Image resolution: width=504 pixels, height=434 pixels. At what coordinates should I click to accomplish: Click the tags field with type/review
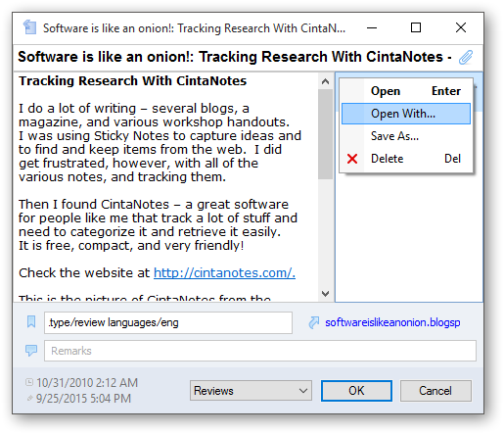click(168, 322)
